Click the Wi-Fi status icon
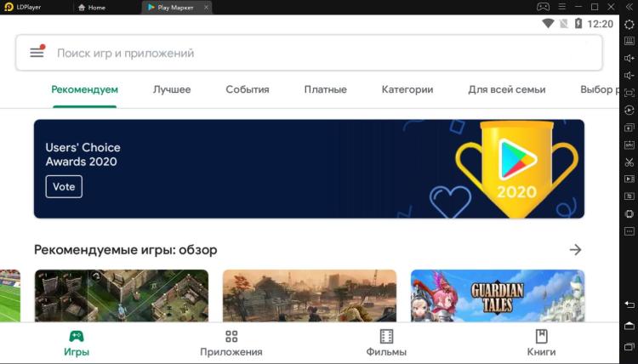The width and height of the screenshot is (638, 364). (x=548, y=24)
